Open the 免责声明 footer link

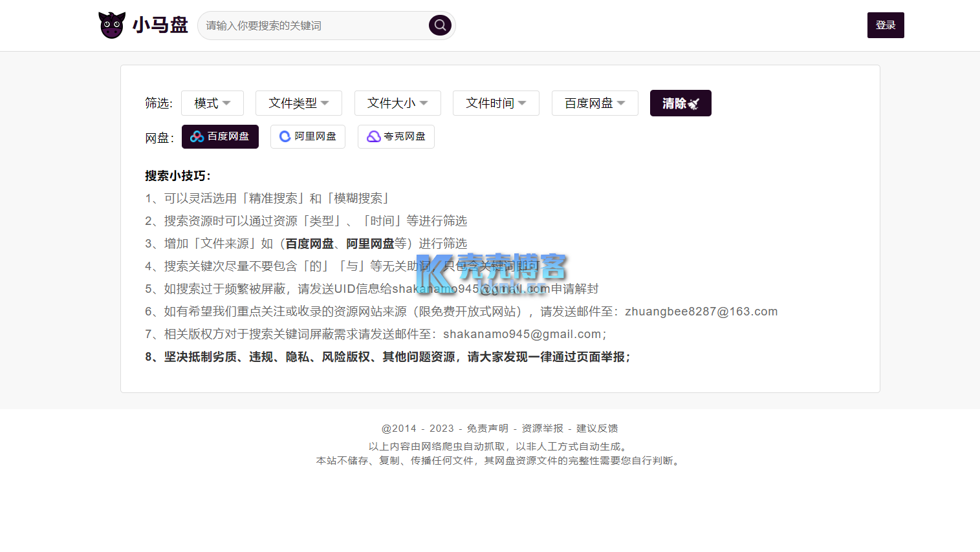487,429
